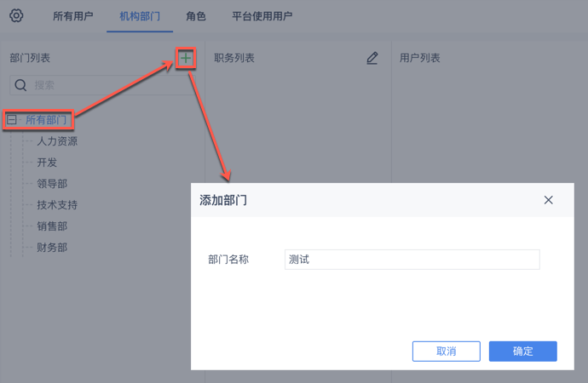Image resolution: width=588 pixels, height=383 pixels.
Task: Click the 用户列表 panel heading
Action: point(419,58)
